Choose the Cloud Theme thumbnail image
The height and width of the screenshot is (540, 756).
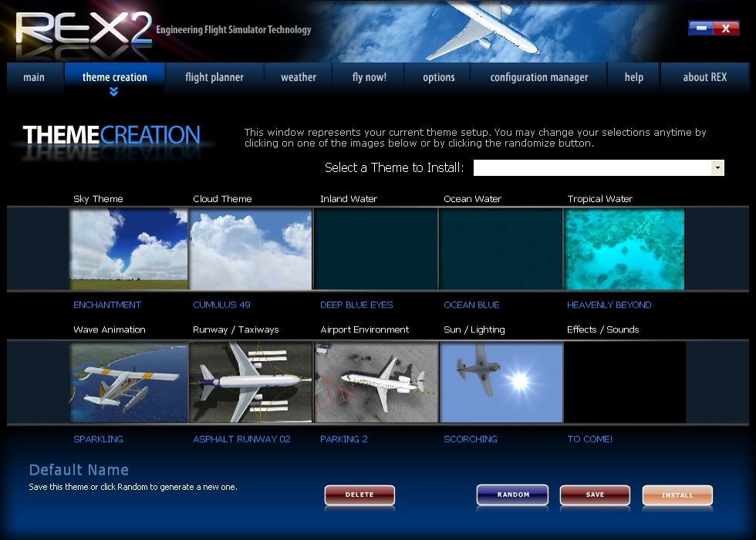point(251,249)
